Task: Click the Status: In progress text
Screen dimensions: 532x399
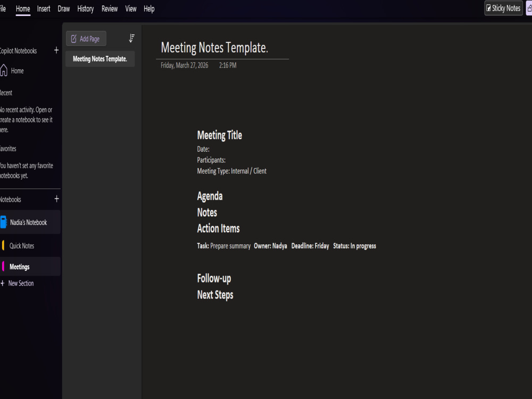Action: pyautogui.click(x=354, y=246)
